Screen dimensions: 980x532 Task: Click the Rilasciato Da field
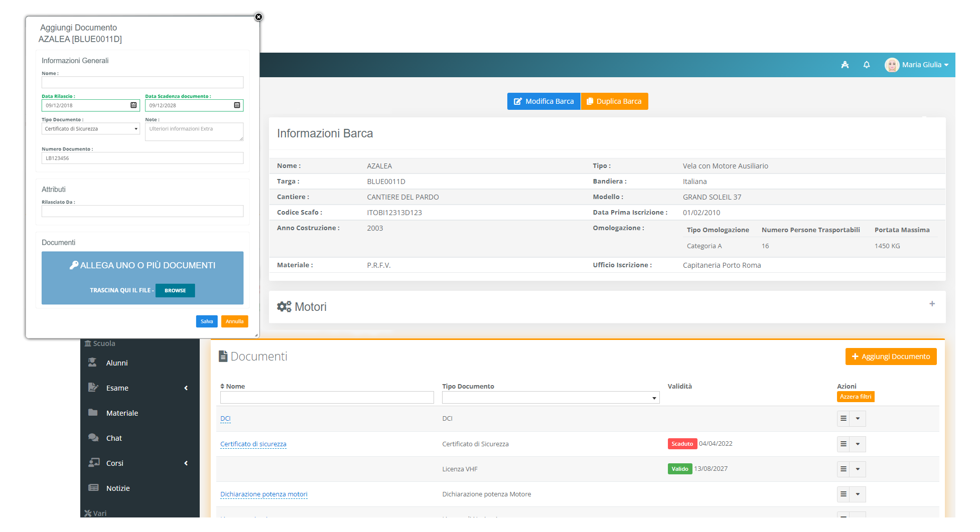[143, 211]
